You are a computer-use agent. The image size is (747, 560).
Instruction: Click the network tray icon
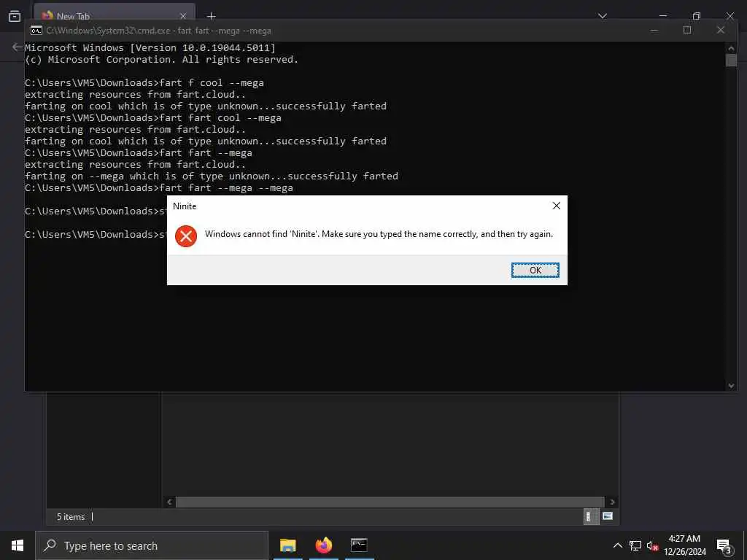[x=635, y=545]
